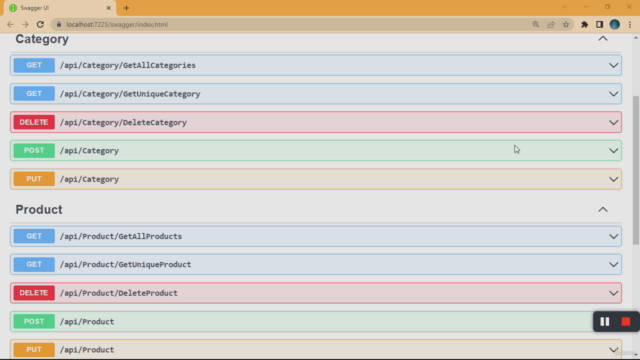Open the POST /api/Category path text

click(x=89, y=151)
